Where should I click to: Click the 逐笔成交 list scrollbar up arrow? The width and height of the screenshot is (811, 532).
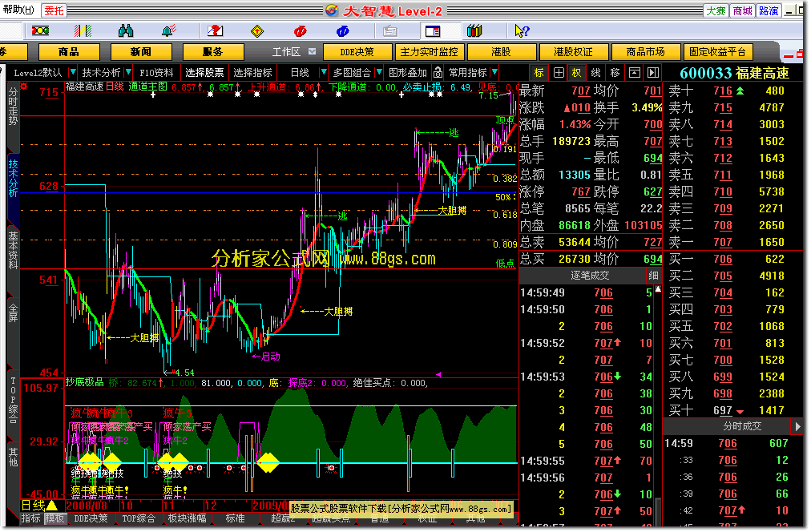pyautogui.click(x=657, y=289)
